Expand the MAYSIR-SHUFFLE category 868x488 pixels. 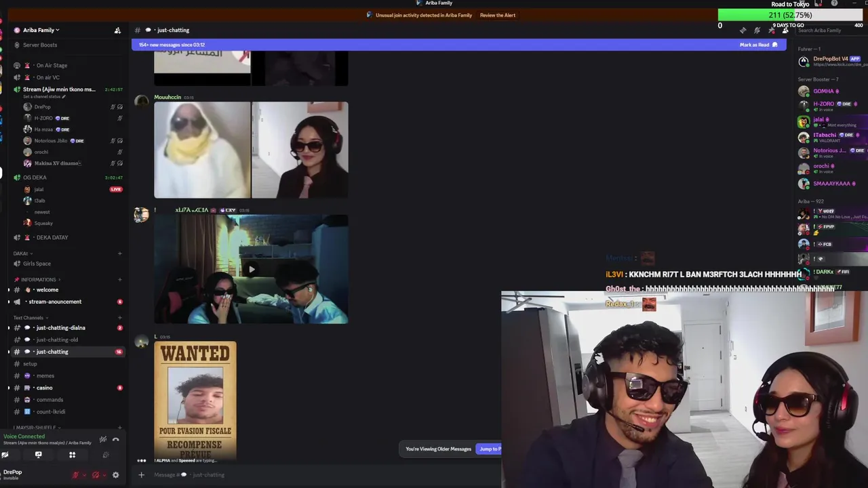(x=37, y=428)
